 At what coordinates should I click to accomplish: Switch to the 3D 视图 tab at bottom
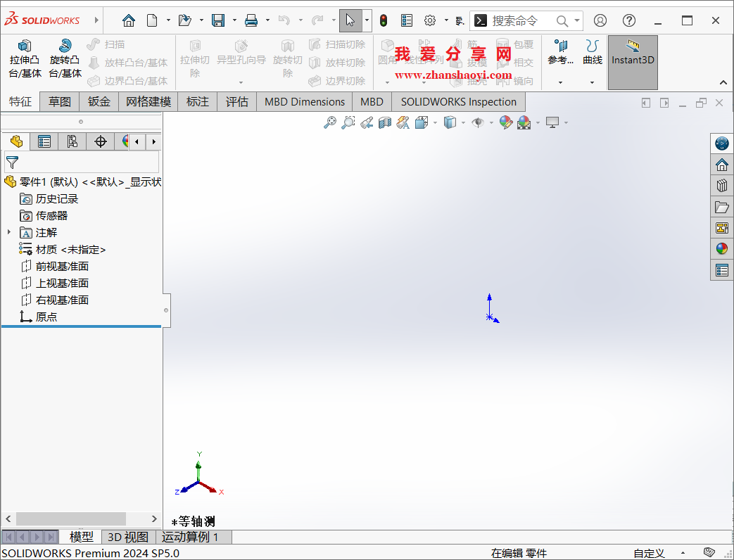(127, 536)
